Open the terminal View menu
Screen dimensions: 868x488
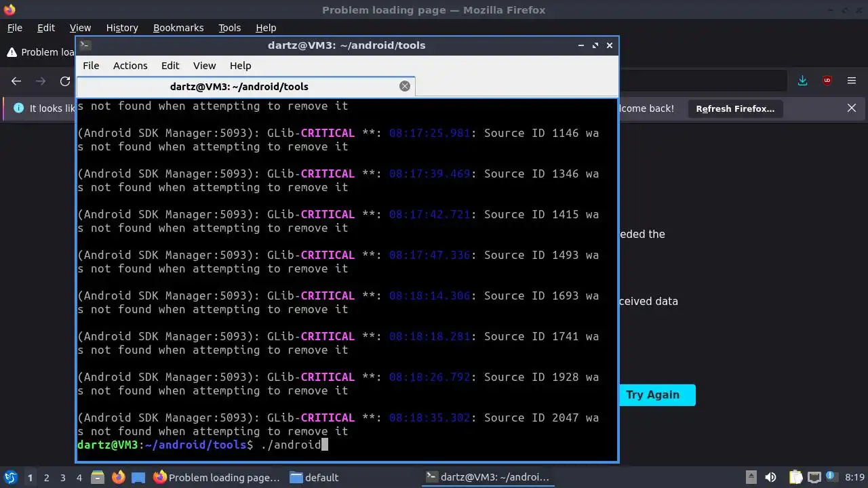click(x=204, y=66)
